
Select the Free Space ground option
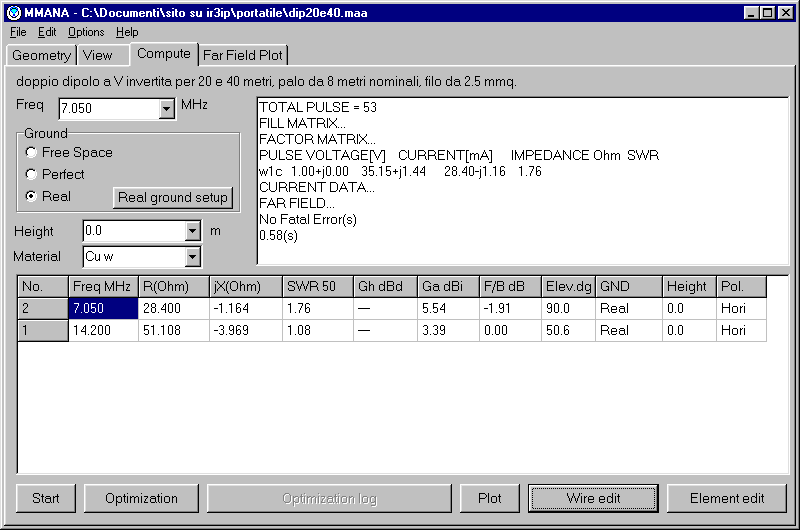[x=32, y=153]
